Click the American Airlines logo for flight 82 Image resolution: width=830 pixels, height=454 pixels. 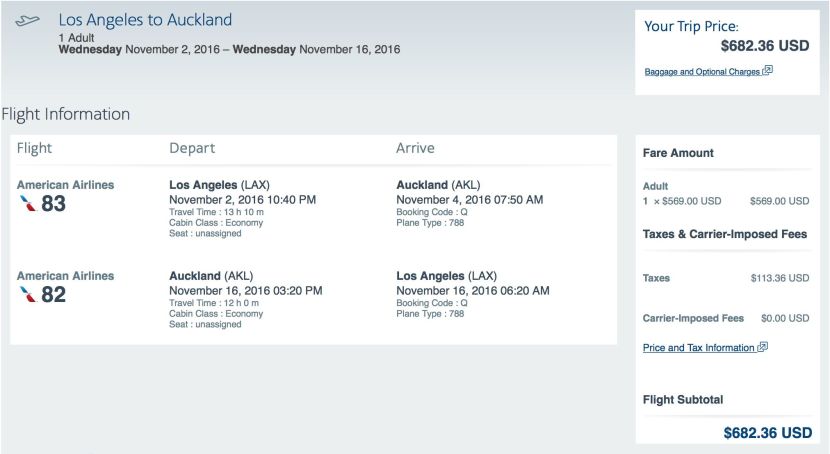pyautogui.click(x=28, y=294)
